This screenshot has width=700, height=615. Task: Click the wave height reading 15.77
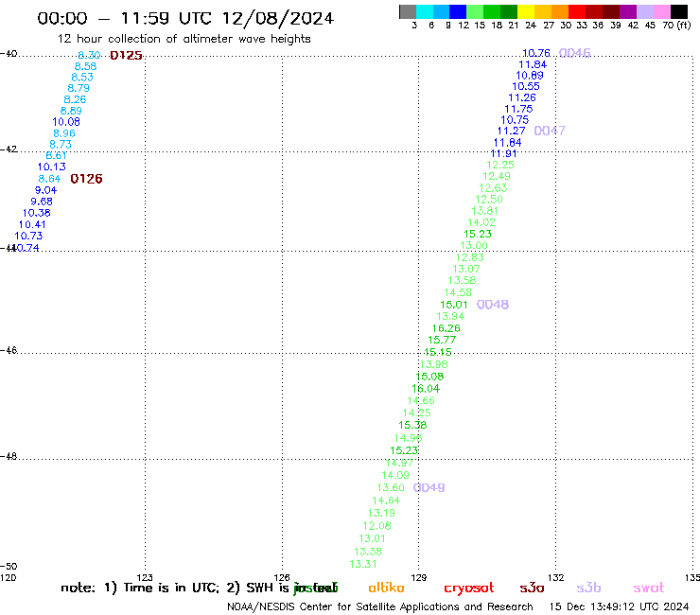pos(442,340)
